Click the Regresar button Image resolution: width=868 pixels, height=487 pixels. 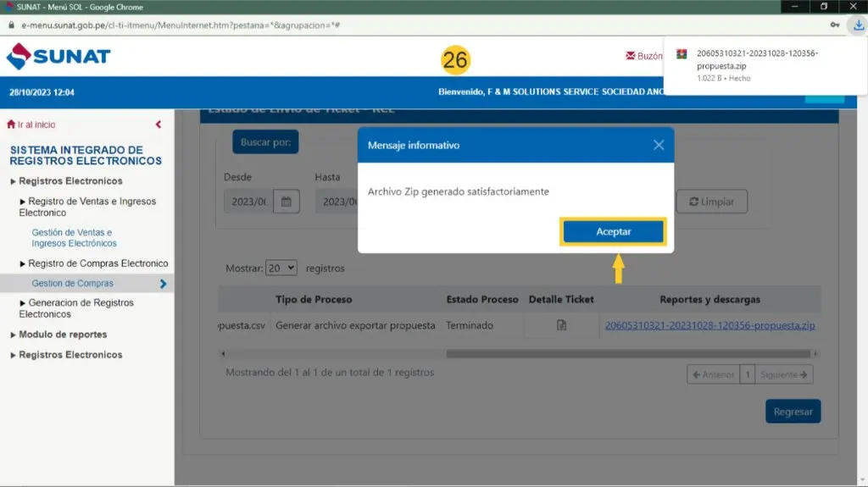tap(793, 412)
